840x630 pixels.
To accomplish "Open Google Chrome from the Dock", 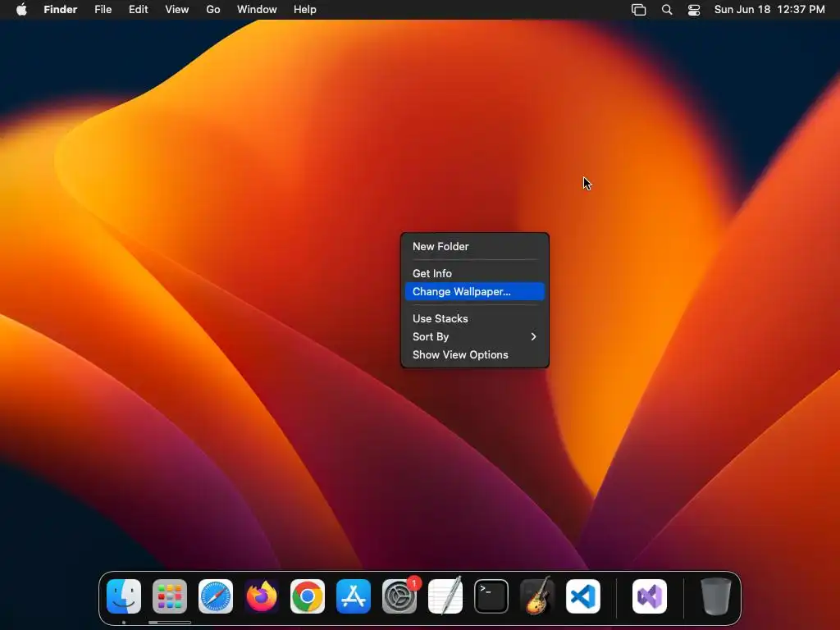I will click(x=308, y=596).
